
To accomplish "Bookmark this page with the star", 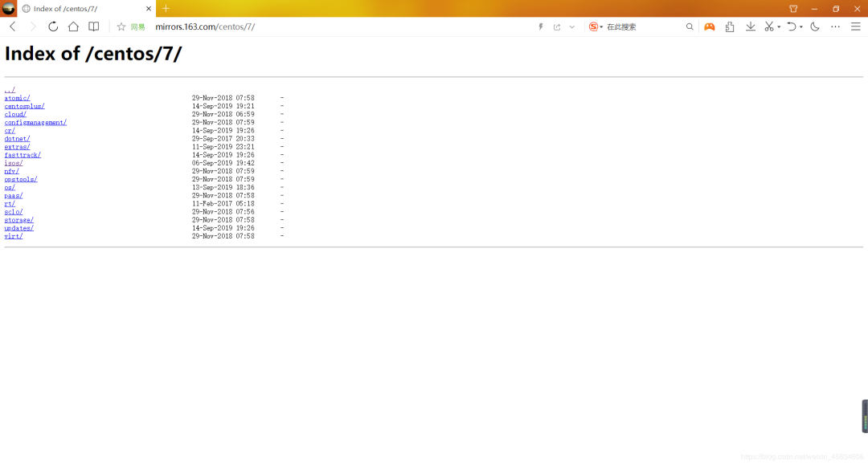I will click(121, 27).
